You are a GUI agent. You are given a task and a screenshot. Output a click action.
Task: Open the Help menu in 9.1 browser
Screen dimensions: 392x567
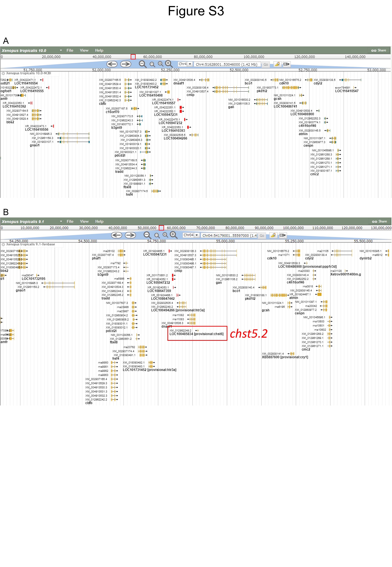pyautogui.click(x=99, y=221)
